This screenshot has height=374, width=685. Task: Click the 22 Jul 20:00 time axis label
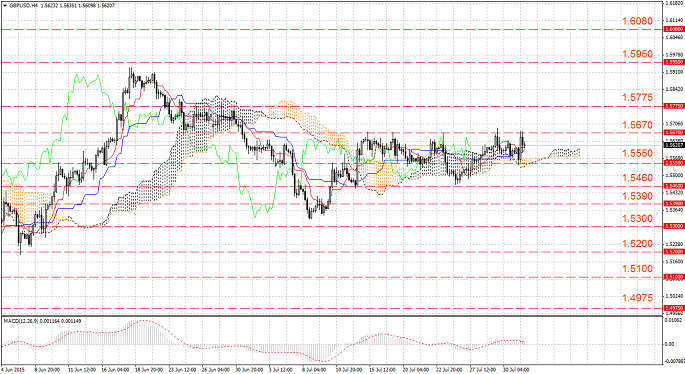[x=449, y=370]
